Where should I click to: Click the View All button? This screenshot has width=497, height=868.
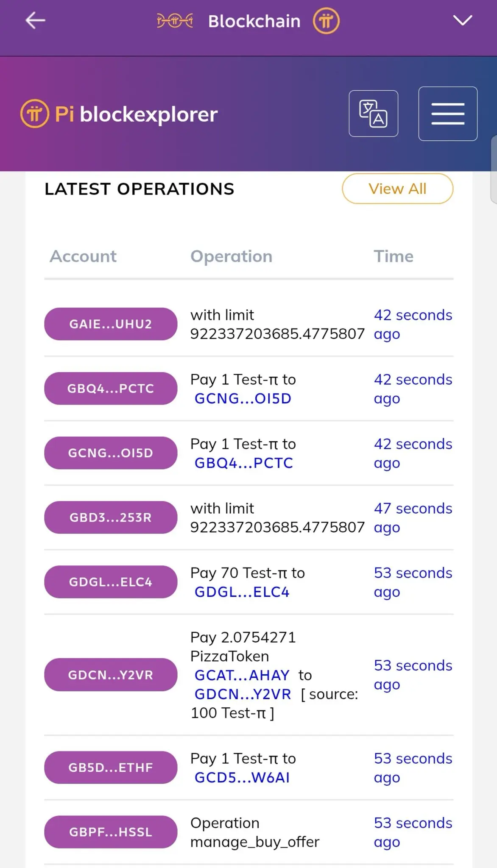click(397, 189)
